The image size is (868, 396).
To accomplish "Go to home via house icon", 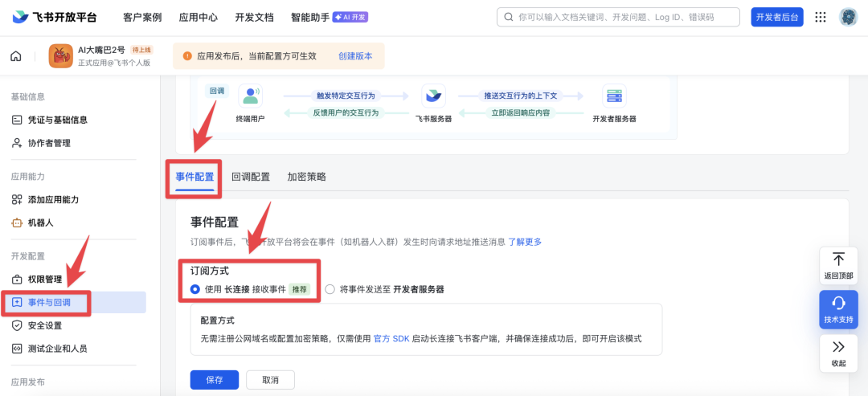I will (16, 56).
